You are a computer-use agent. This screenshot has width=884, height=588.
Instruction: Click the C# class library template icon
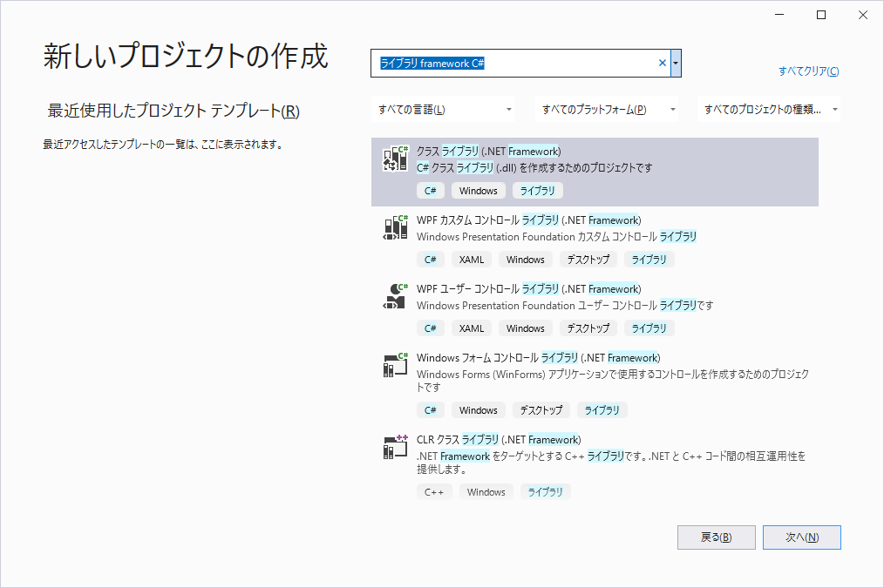point(396,158)
